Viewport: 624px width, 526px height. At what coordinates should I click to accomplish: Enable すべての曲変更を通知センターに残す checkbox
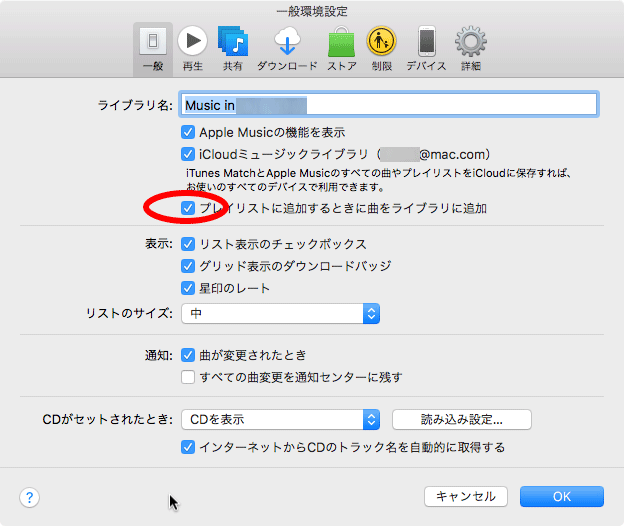188,377
